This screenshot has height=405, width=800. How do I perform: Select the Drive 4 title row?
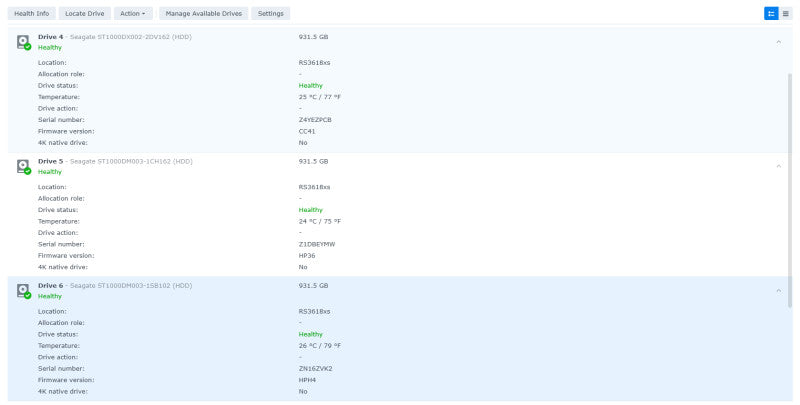(115, 37)
